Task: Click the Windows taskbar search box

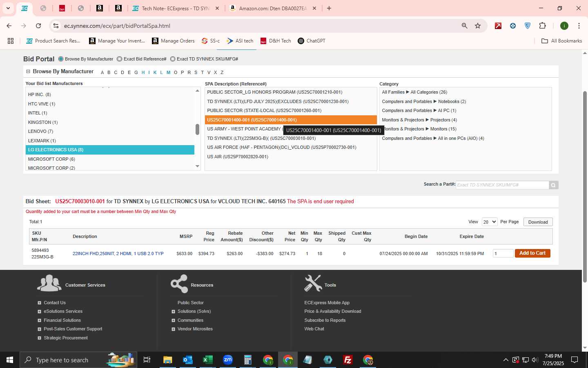Action: 78,360
